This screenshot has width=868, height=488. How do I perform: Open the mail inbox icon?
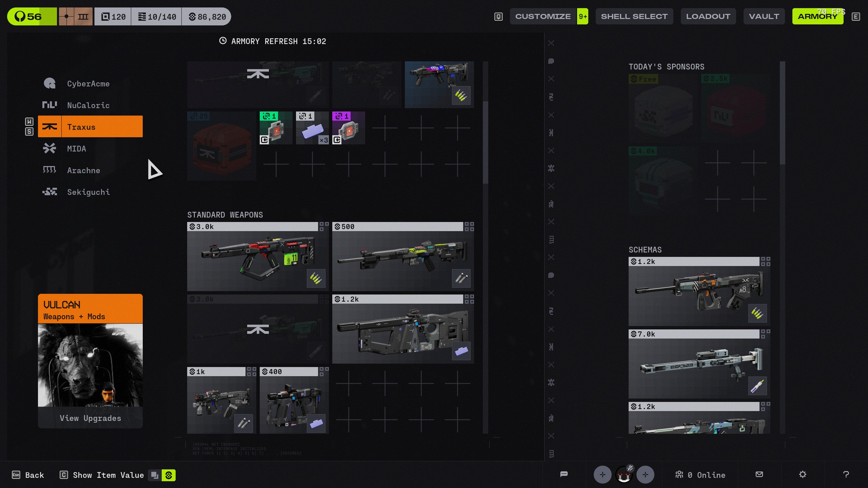coord(759,474)
